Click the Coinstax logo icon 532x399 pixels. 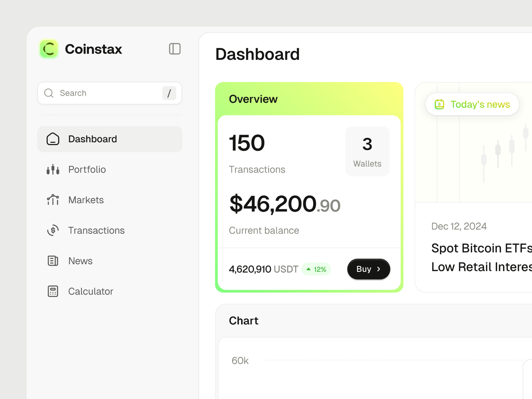49,49
